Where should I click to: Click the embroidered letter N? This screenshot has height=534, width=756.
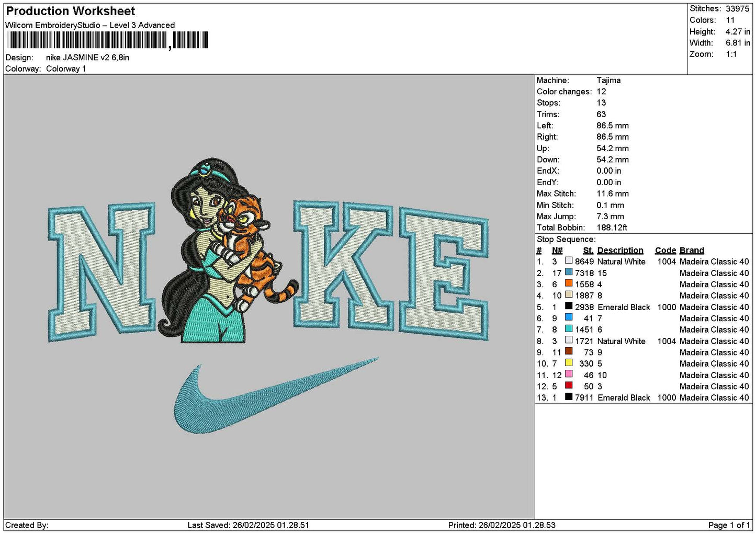(102, 272)
